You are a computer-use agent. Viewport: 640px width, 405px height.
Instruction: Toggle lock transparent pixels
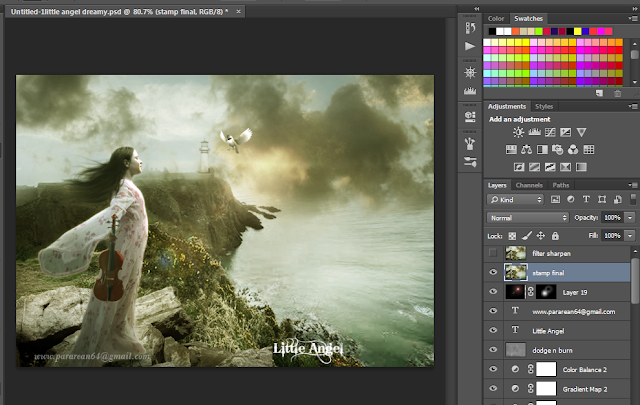512,236
